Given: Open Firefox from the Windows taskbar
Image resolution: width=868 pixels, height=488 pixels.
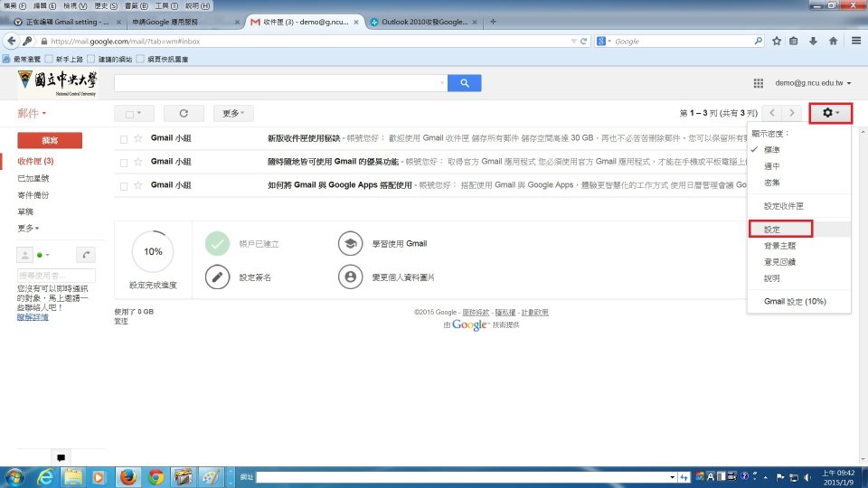Looking at the screenshot, I should (x=127, y=476).
